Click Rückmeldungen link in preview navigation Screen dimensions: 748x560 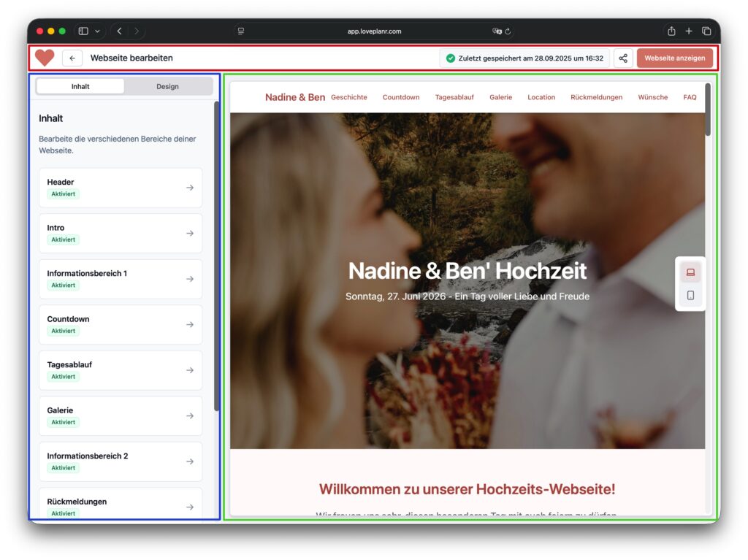[x=596, y=97]
